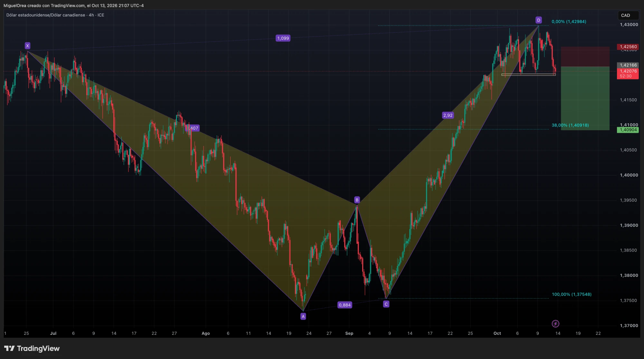Select the B point label of the pattern

point(357,200)
